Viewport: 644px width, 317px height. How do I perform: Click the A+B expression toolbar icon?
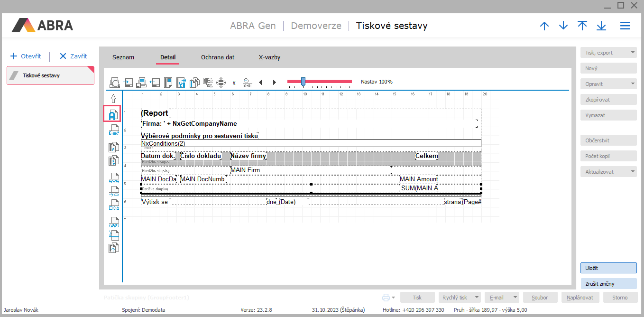tap(247, 83)
